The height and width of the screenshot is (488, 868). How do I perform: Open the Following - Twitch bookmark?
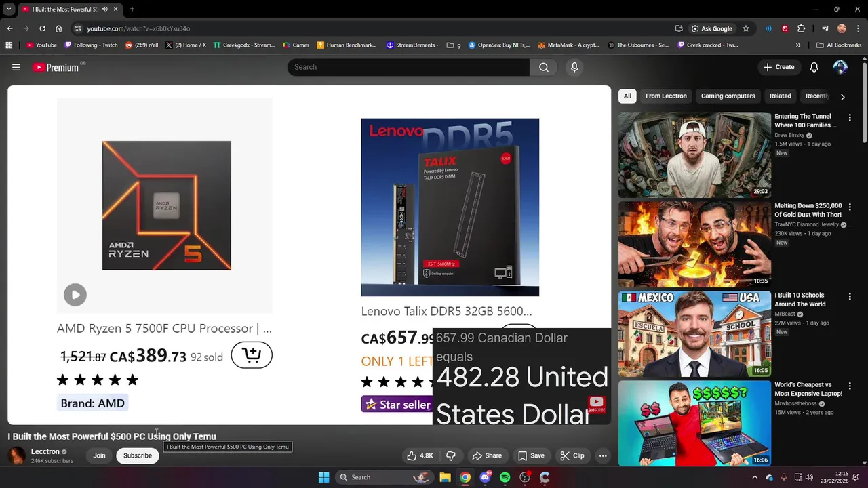click(x=91, y=45)
